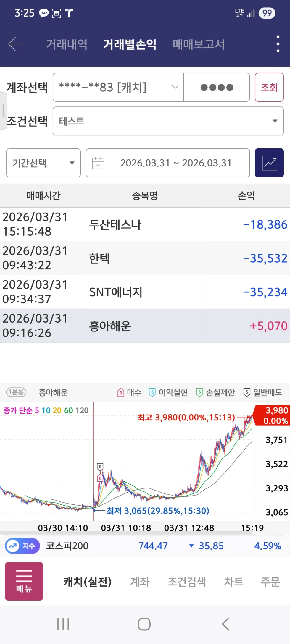
Task: Tap the password dots input field
Action: click(x=216, y=87)
